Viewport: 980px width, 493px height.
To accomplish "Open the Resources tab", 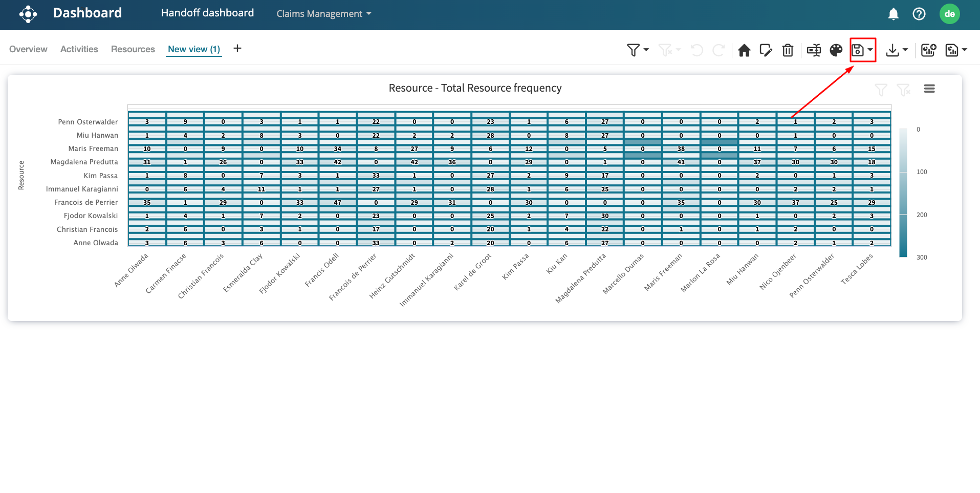I will [x=133, y=49].
